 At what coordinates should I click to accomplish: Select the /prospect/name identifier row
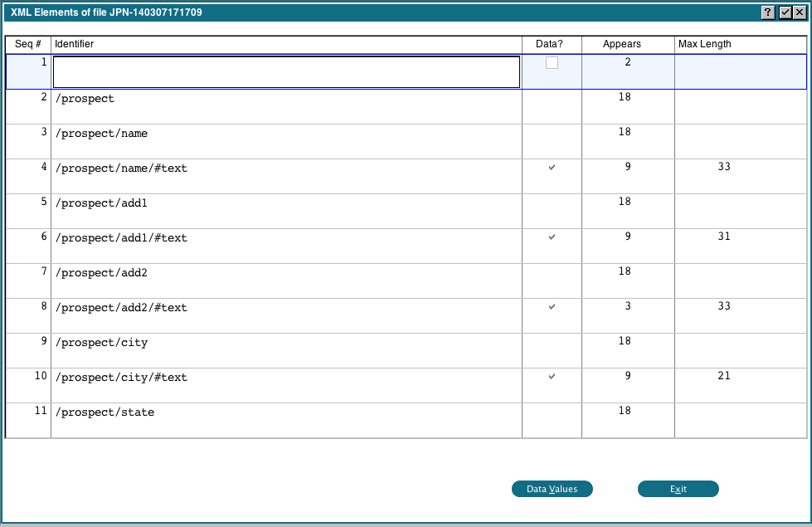pyautogui.click(x=286, y=134)
